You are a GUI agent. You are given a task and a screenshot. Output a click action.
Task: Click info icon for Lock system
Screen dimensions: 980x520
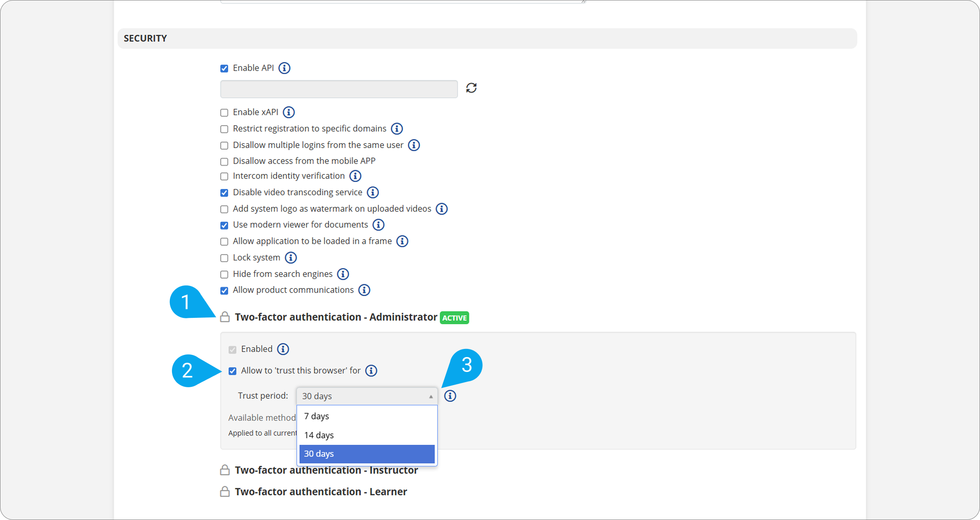[x=291, y=258]
